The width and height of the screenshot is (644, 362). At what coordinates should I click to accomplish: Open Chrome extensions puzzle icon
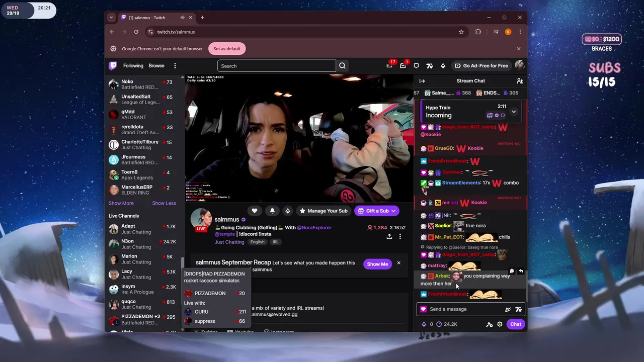tap(478, 32)
